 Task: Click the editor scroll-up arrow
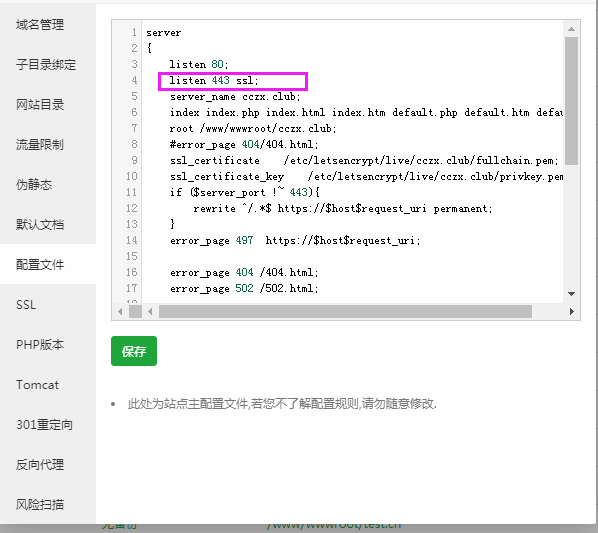point(571,29)
